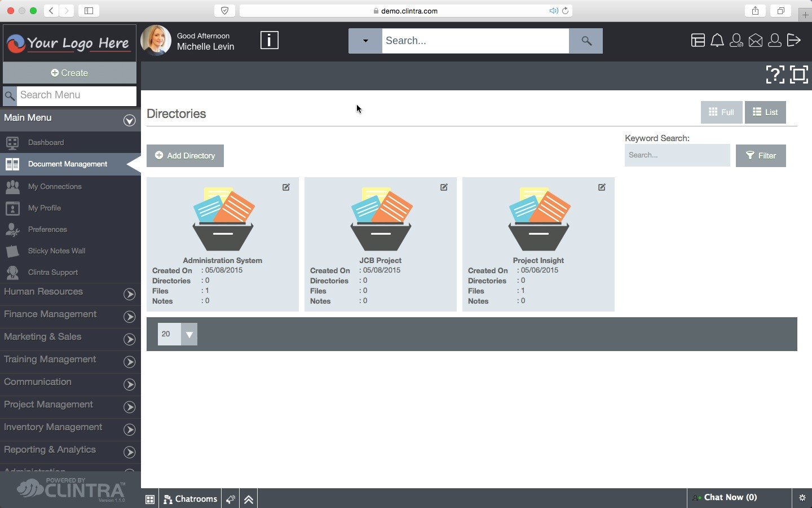Click the Project Insight directory name

click(539, 260)
